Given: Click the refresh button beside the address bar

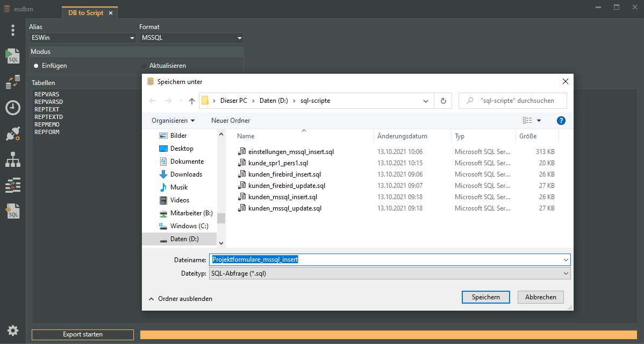Looking at the screenshot, I should click(x=443, y=101).
